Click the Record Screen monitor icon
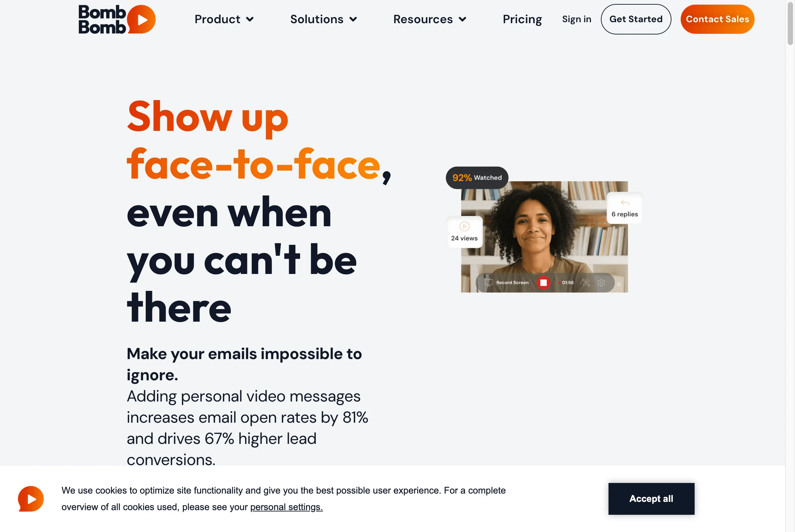Viewport: 795px width, 532px height. coord(489,283)
